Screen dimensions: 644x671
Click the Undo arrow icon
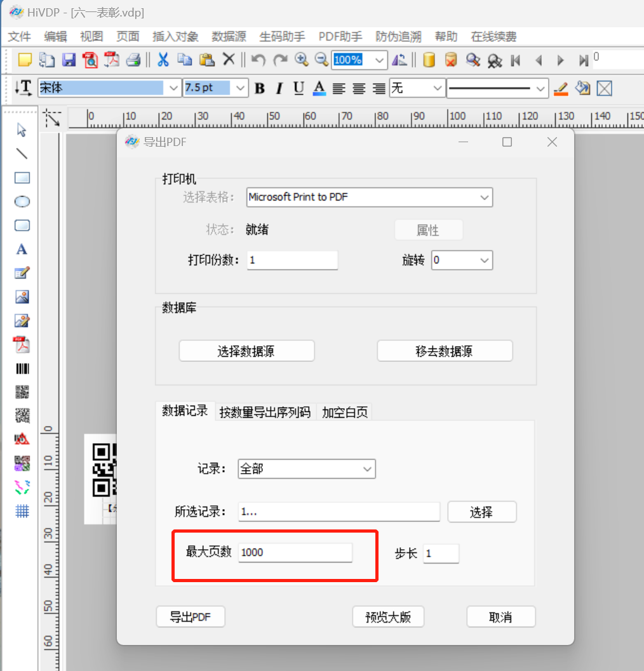(x=258, y=60)
